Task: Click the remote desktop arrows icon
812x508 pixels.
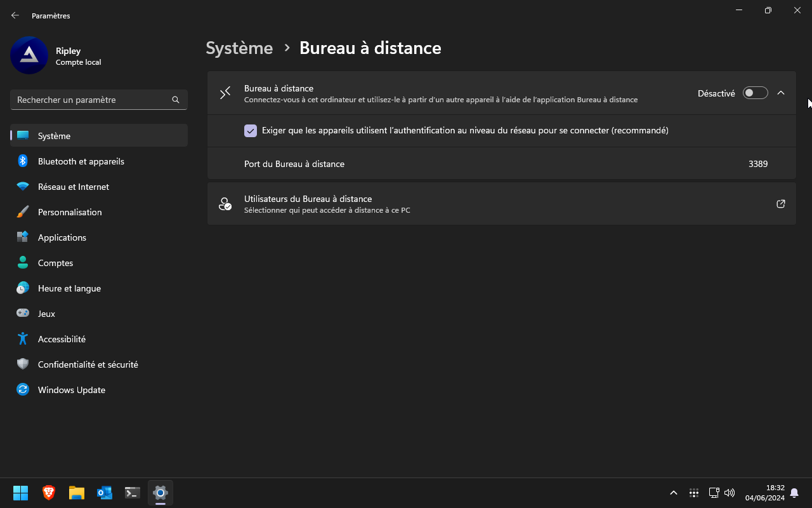Action: [225, 93]
